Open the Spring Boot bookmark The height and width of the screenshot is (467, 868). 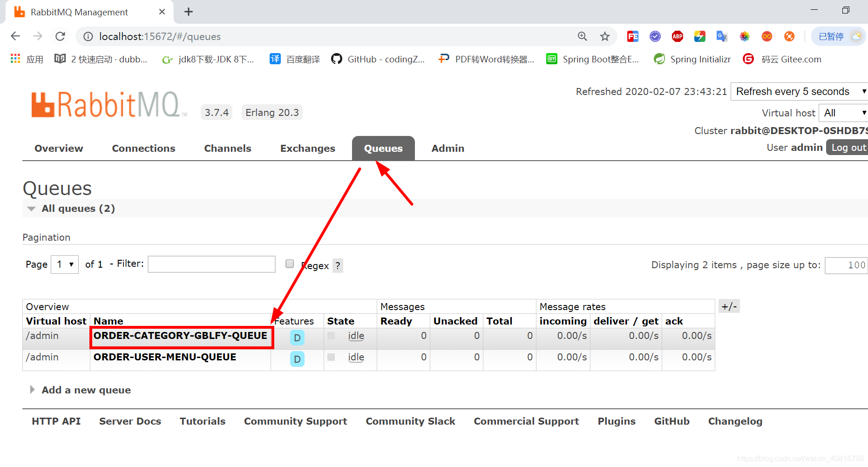[x=593, y=59]
